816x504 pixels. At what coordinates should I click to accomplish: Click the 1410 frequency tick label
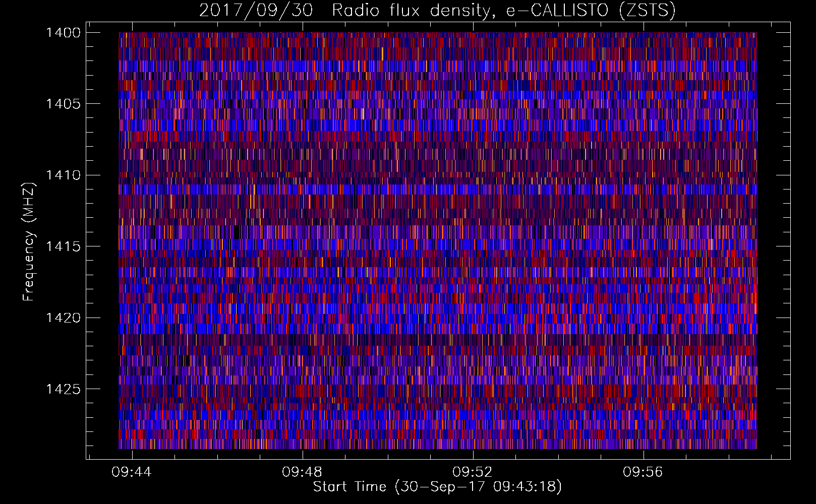tap(63, 175)
